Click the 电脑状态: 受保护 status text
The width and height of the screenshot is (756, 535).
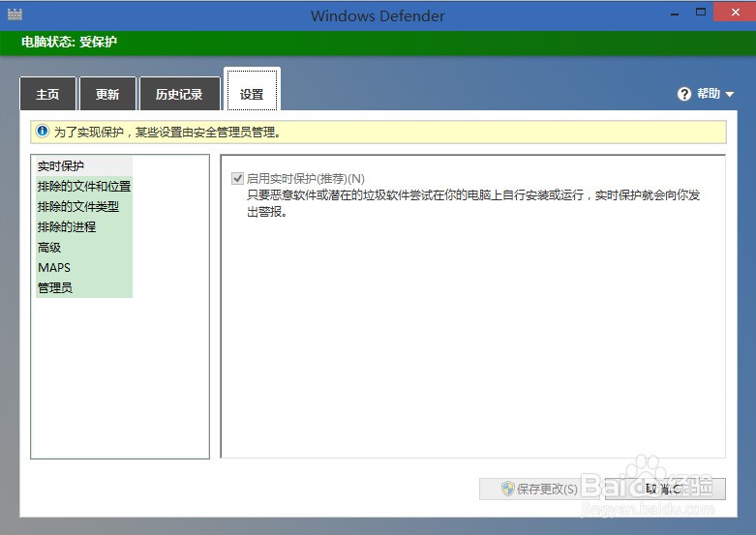pos(69,42)
